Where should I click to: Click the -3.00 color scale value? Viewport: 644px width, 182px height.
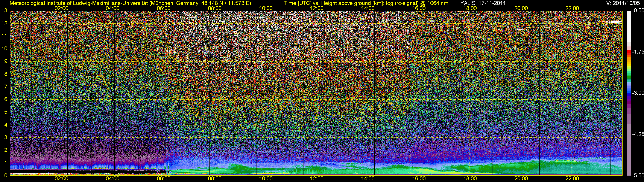pyautogui.click(x=638, y=93)
